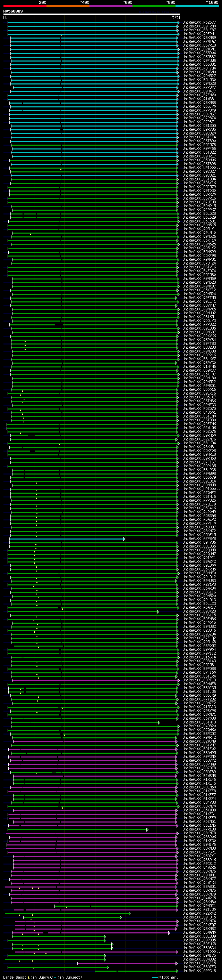This screenshot has height=980, width=222.
Task: Select the UniRef100_P52578 label
Action: click(199, 145)
